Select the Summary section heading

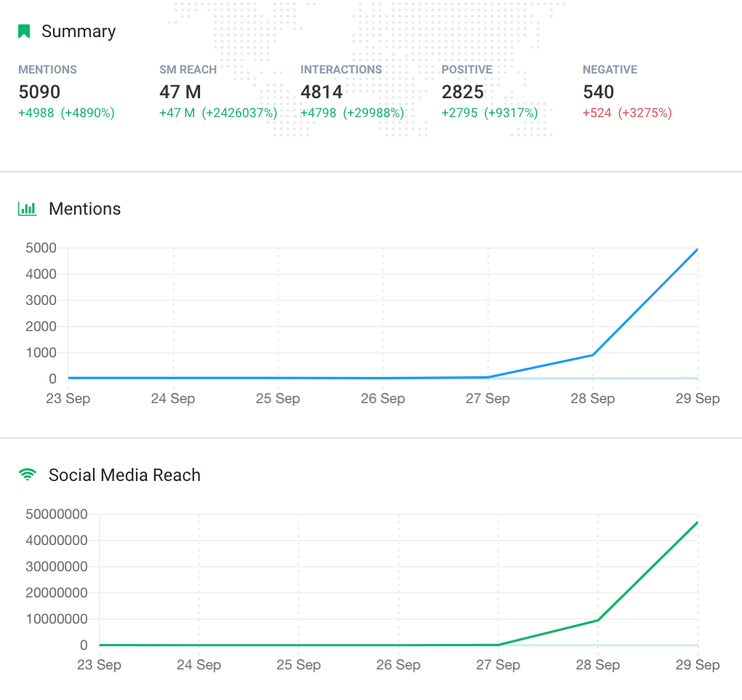pyautogui.click(x=79, y=31)
